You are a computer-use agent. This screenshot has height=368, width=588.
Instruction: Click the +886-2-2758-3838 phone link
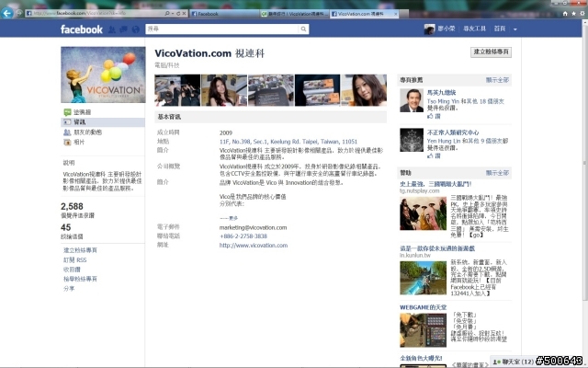tap(243, 236)
